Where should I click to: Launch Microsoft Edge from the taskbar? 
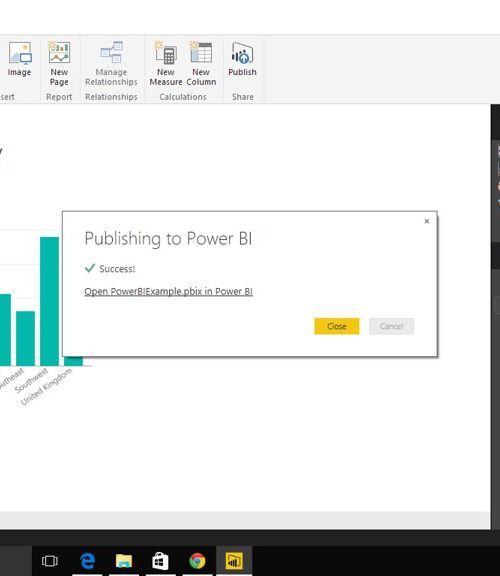click(87, 561)
